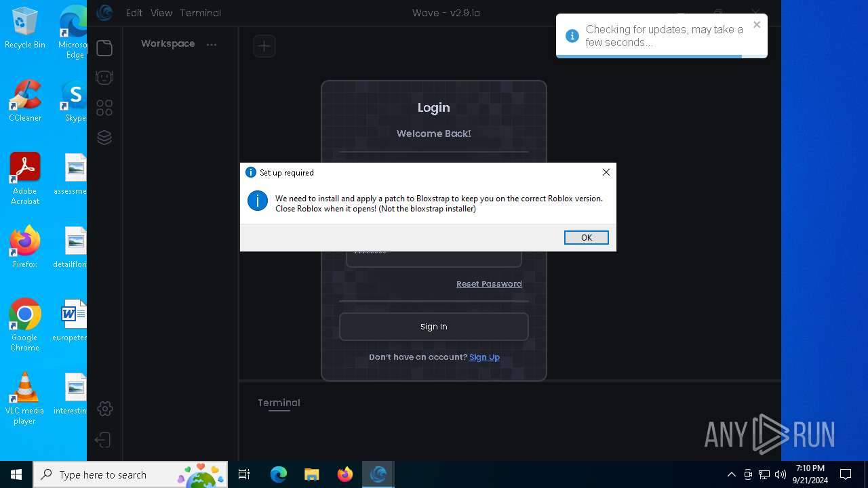Click the Sign In button
The height and width of the screenshot is (488, 868).
(x=434, y=327)
